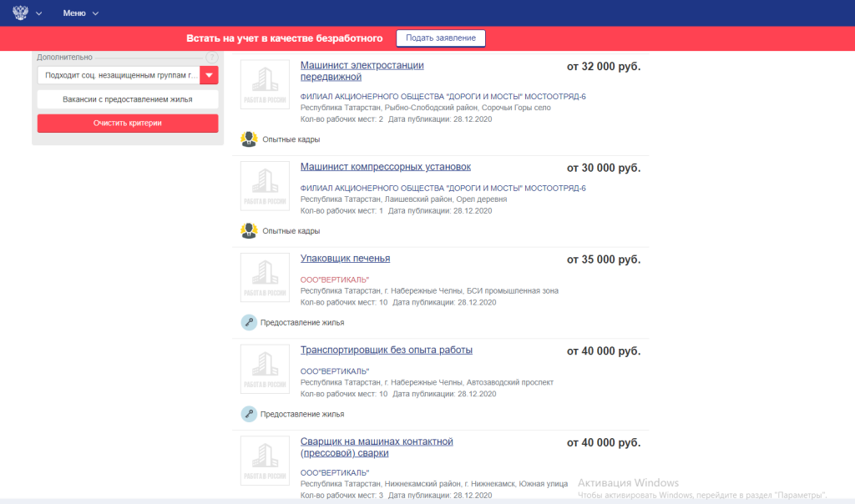This screenshot has width=855, height=504.
Task: Click the Russian coat of arms logo
Action: coord(20,13)
